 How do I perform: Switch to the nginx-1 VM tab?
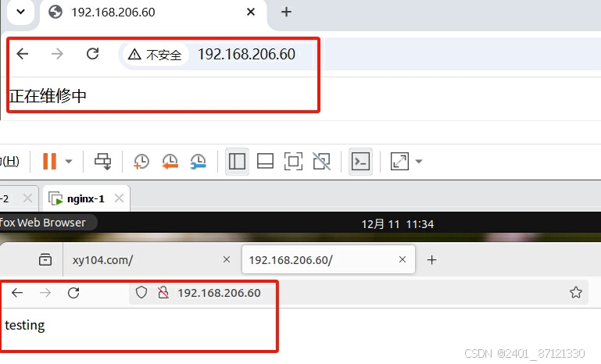coord(86,198)
